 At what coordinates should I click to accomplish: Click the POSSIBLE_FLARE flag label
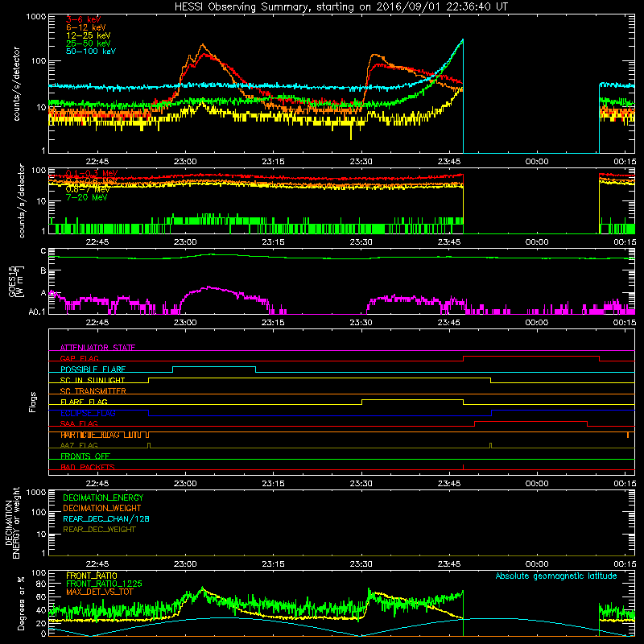(93, 369)
